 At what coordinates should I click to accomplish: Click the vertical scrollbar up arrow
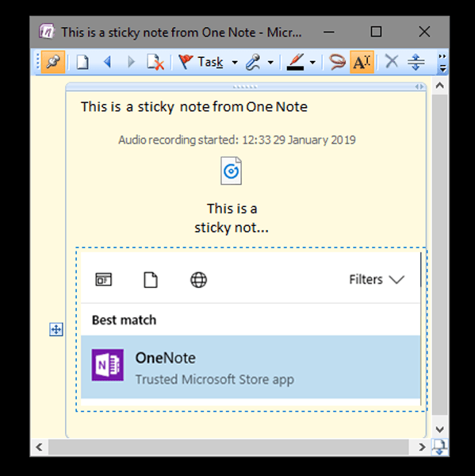tap(440, 86)
